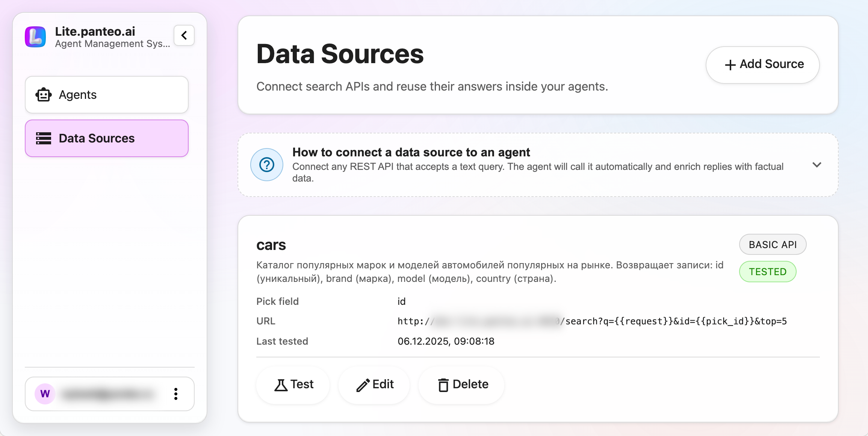The height and width of the screenshot is (436, 868).
Task: Collapse the sidebar with the arrow button
Action: click(x=184, y=35)
